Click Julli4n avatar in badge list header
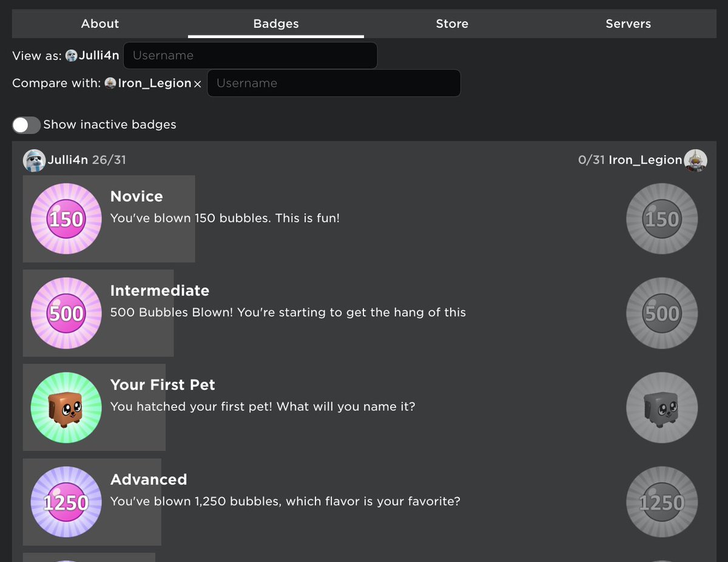This screenshot has height=562, width=728. (35, 160)
